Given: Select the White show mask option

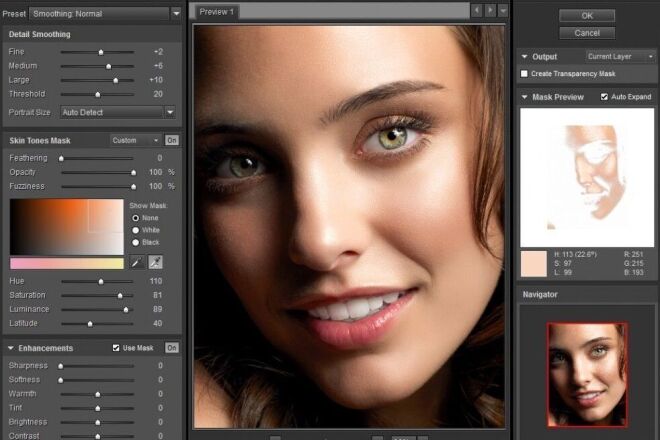Looking at the screenshot, I should (136, 230).
